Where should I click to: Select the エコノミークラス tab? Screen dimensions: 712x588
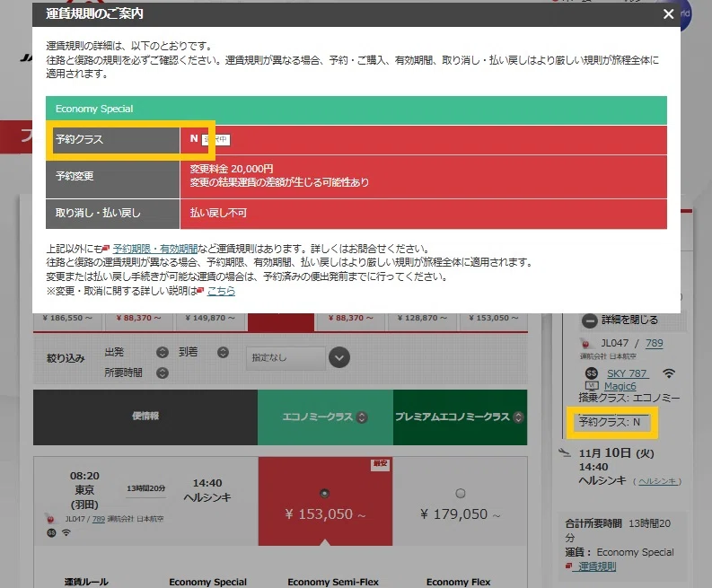[x=325, y=417]
